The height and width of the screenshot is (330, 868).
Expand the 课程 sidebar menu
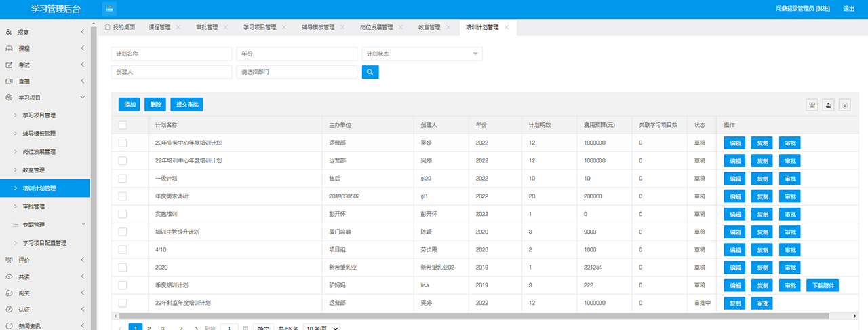click(82, 48)
